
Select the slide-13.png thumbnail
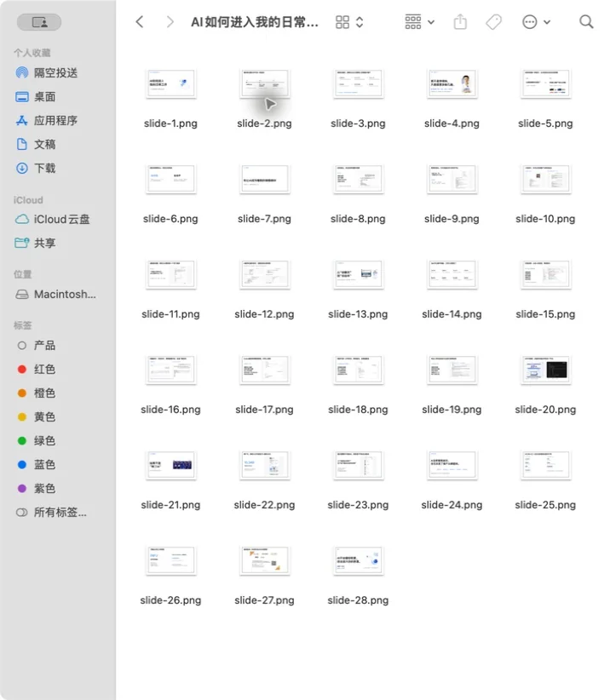358,274
